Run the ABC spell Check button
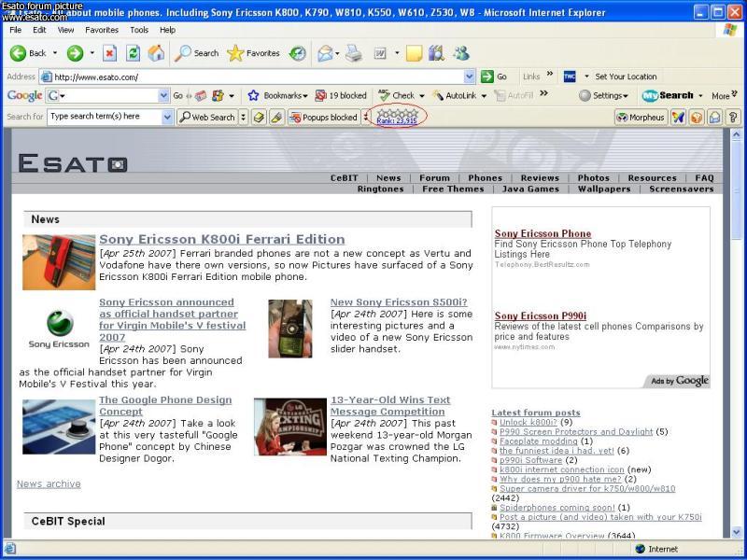Screen dimensions: 747x560 click(396, 96)
